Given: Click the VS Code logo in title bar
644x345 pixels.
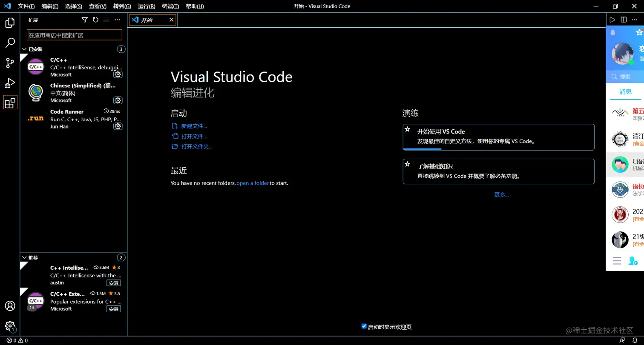Looking at the screenshot, I should click(x=7, y=6).
